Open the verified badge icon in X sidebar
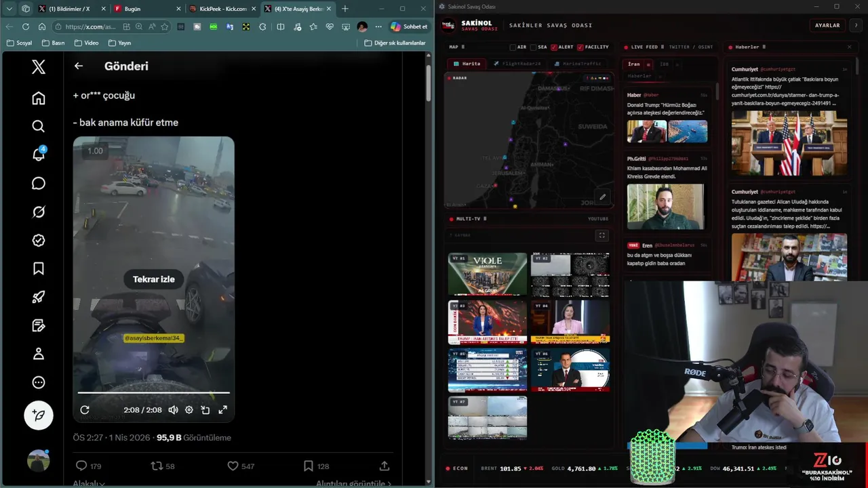Image resolution: width=868 pixels, height=488 pixels. (39, 241)
